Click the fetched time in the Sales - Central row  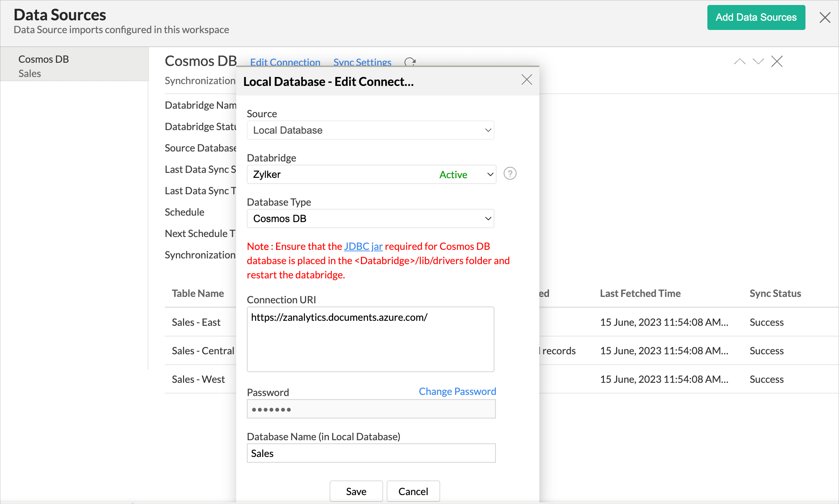pyautogui.click(x=664, y=351)
